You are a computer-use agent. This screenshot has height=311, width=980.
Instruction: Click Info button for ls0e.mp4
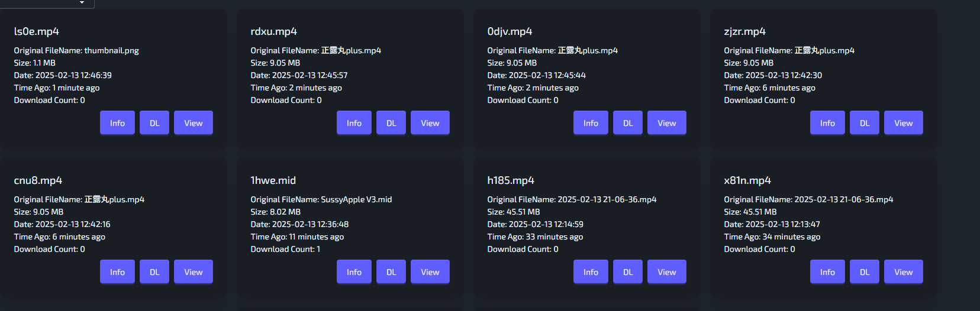pyautogui.click(x=117, y=123)
